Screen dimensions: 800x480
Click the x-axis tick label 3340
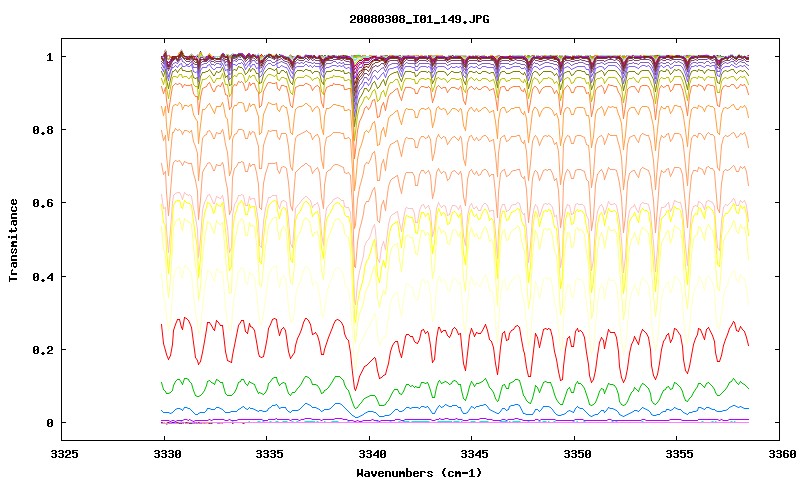pyautogui.click(x=371, y=454)
